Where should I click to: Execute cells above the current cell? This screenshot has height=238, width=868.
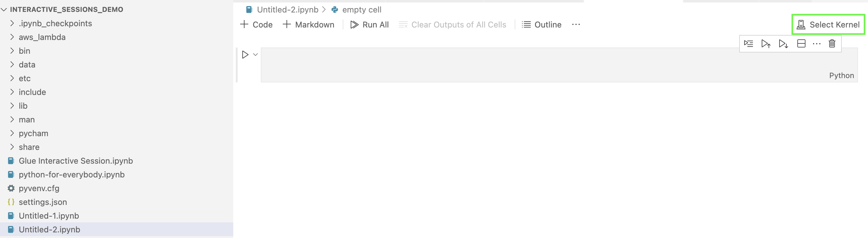766,43
